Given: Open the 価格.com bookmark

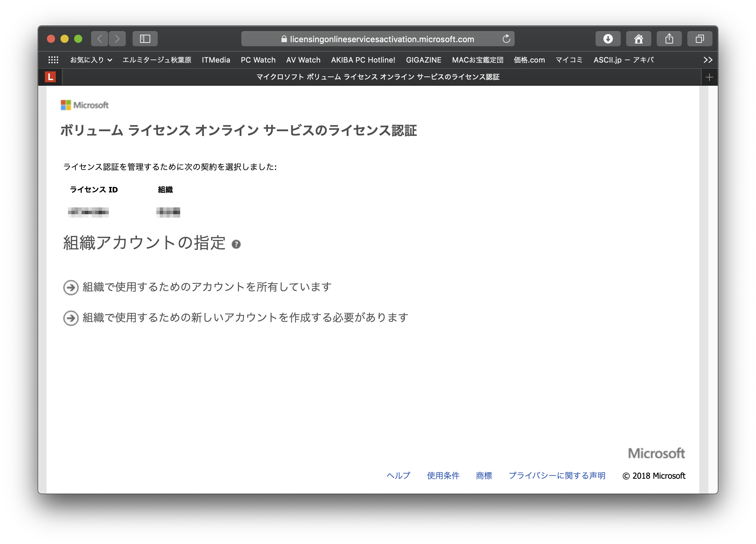Looking at the screenshot, I should tap(529, 60).
